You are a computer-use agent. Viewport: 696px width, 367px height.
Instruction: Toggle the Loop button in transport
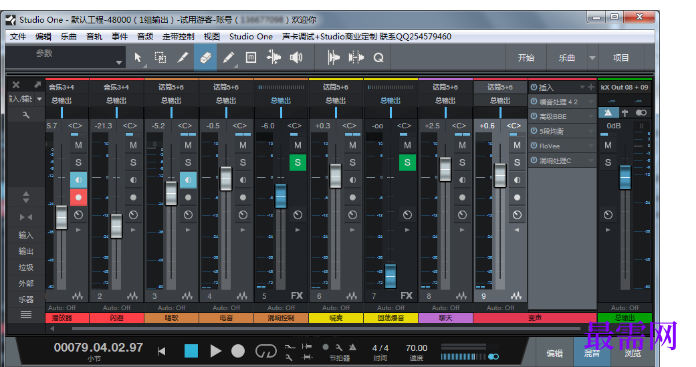click(265, 351)
